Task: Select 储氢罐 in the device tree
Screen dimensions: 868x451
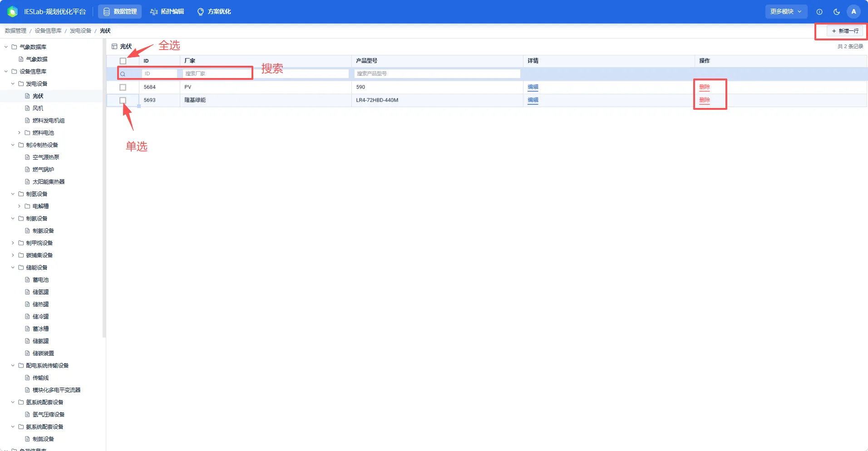Action: pyautogui.click(x=40, y=292)
